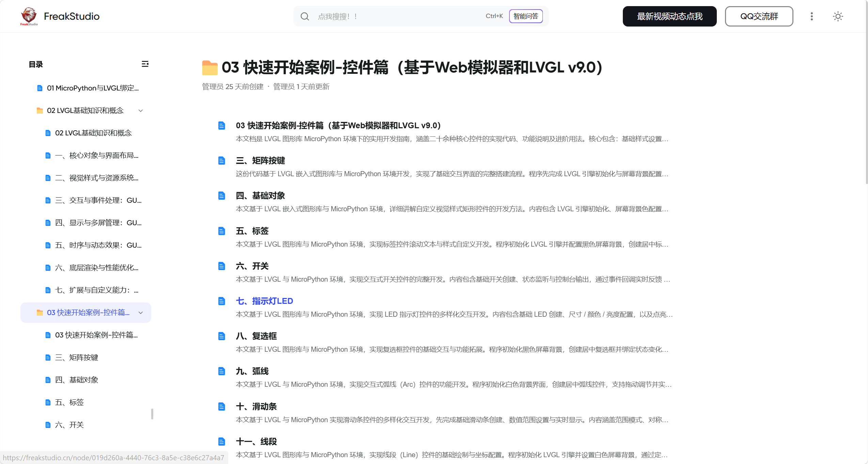Toggle the 智能问答 mode in search bar
The width and height of the screenshot is (868, 464).
click(x=525, y=16)
